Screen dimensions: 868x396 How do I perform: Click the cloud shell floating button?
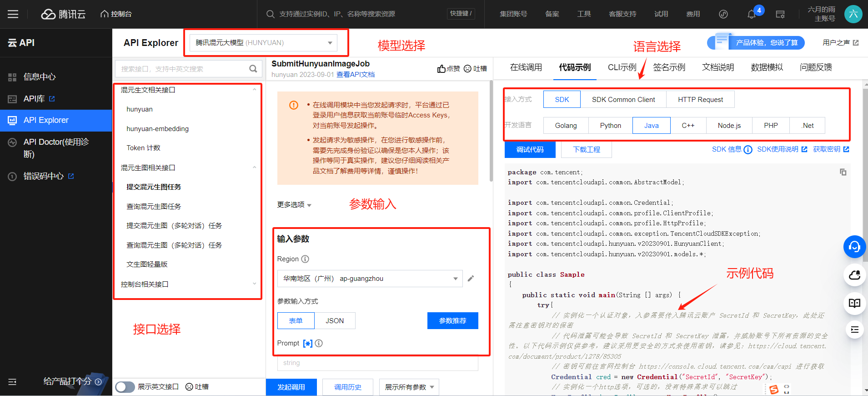point(854,275)
